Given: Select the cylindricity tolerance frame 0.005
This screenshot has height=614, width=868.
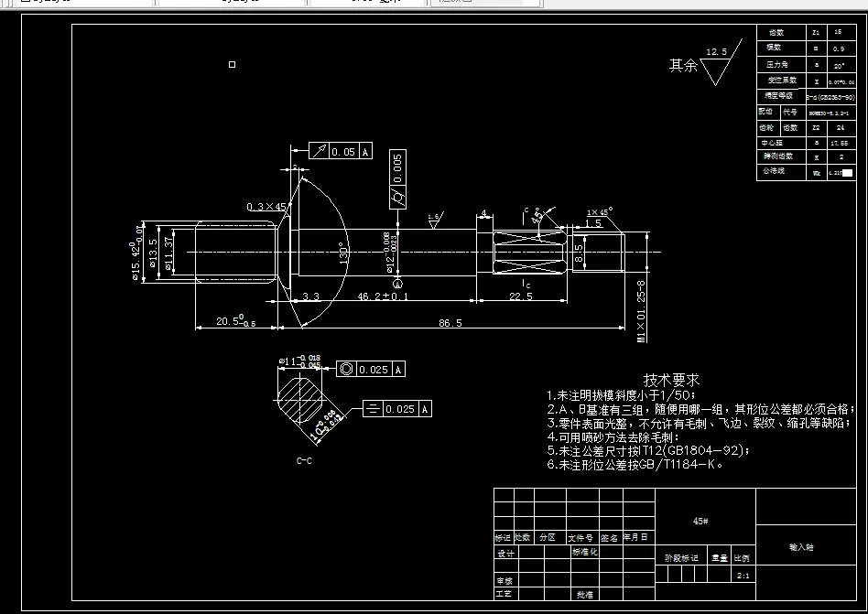Looking at the screenshot, I should (397, 178).
